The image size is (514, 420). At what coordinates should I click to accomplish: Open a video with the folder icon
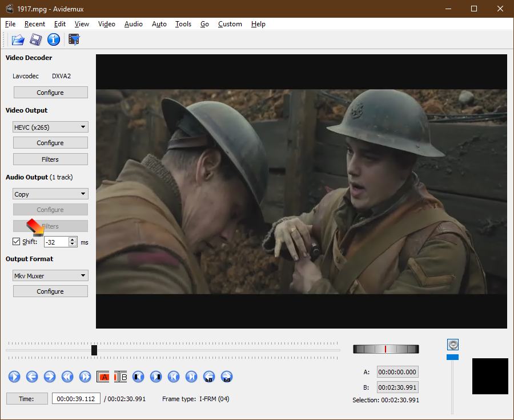18,39
